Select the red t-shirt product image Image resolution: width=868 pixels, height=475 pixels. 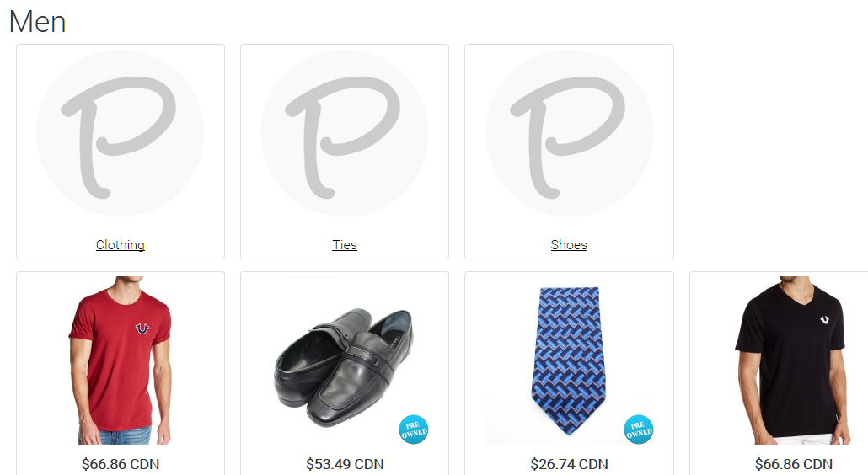[121, 360]
